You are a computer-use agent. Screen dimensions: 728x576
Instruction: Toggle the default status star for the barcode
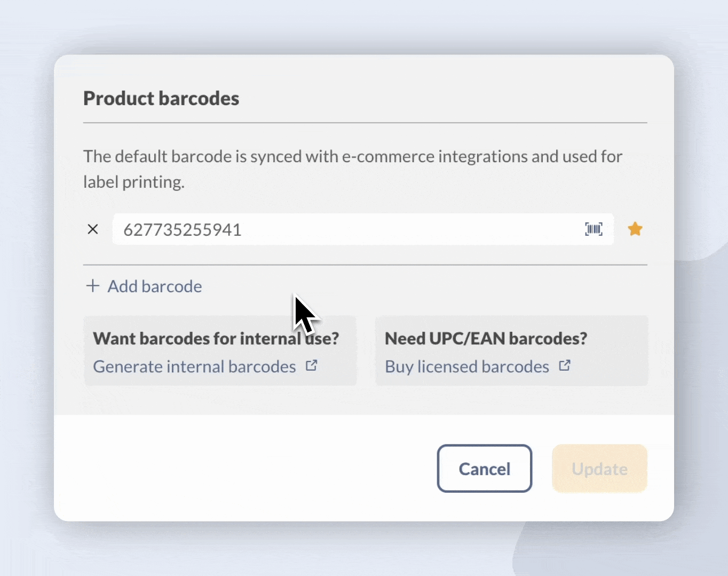click(635, 229)
